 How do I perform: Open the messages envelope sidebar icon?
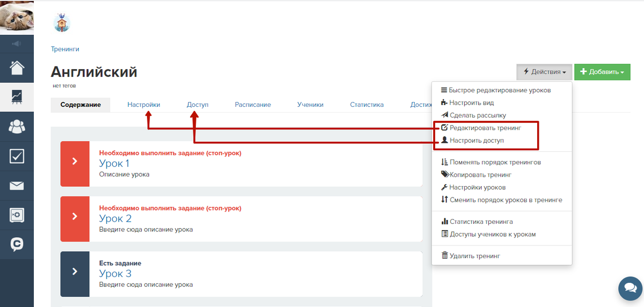pyautogui.click(x=17, y=186)
